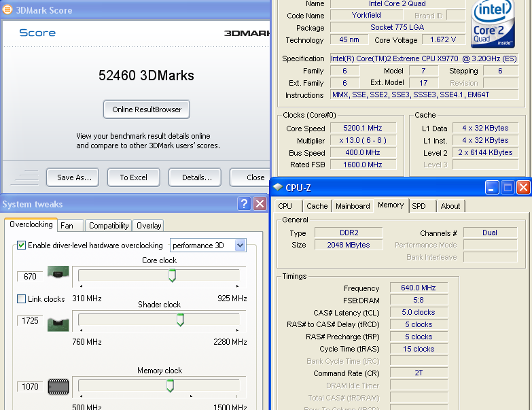The width and height of the screenshot is (532, 410).
Task: Click the Instructions field MMX, SSE list
Action: [424, 95]
